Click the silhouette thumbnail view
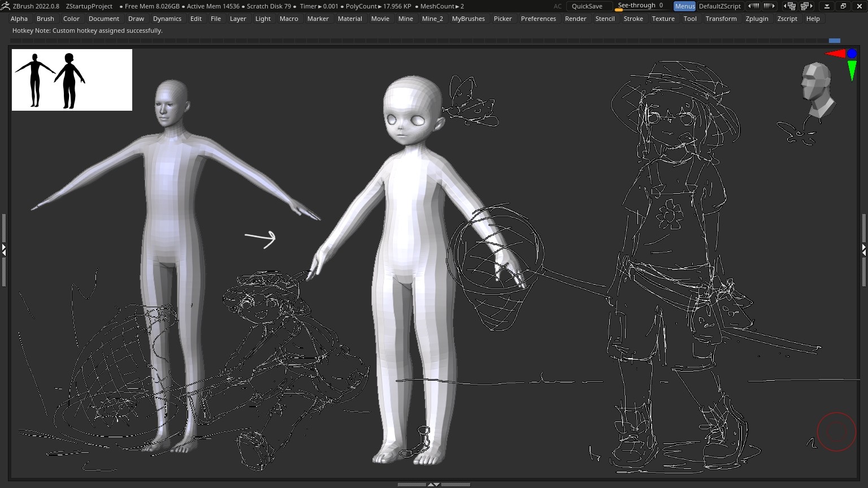The width and height of the screenshot is (868, 488). point(72,80)
